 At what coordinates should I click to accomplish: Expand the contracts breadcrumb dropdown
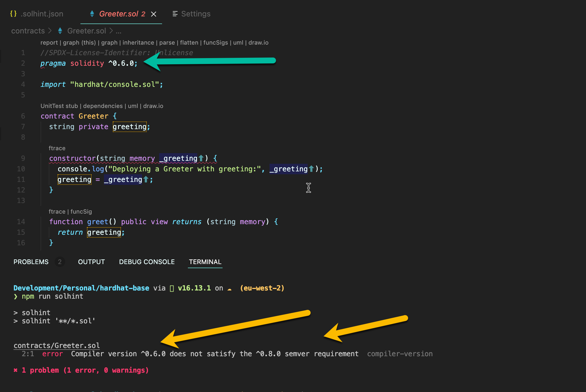tap(28, 31)
